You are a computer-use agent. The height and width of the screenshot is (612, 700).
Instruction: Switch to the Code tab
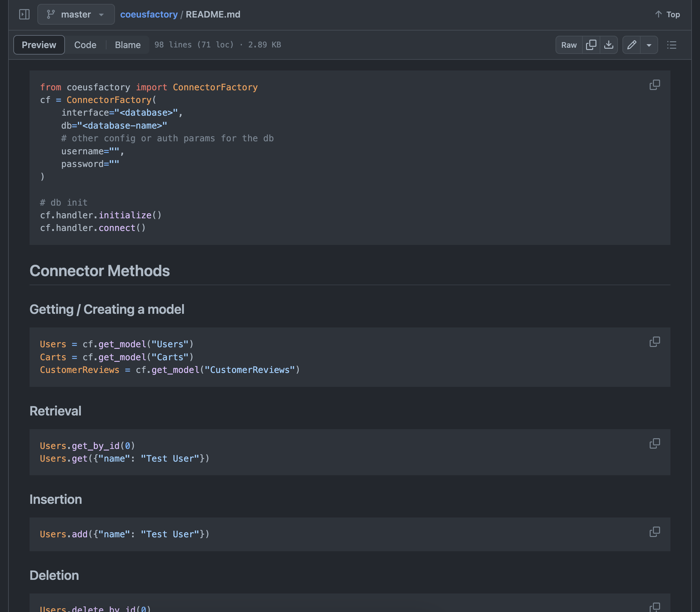85,45
